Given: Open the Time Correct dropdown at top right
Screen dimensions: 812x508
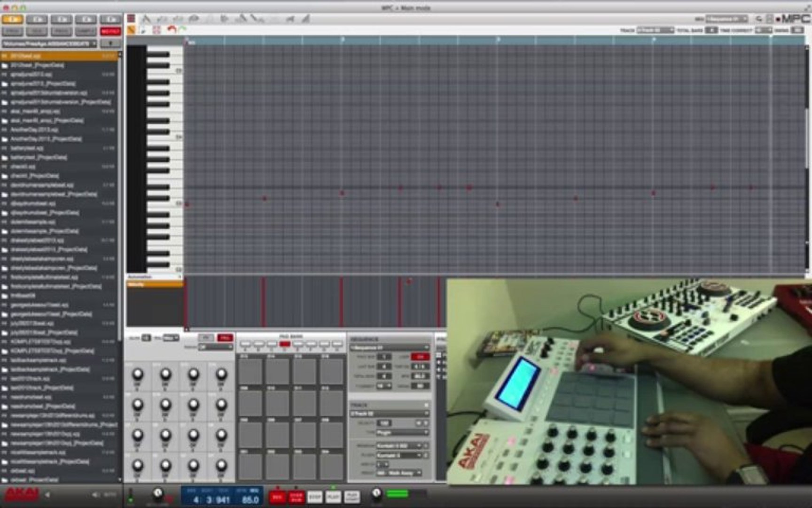Looking at the screenshot, I should pos(763,30).
